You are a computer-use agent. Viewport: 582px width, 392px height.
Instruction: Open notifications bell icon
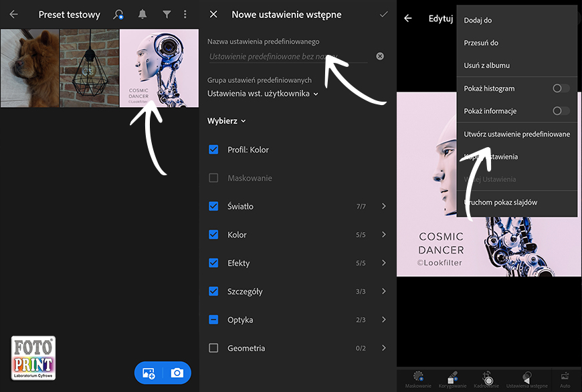tap(142, 14)
